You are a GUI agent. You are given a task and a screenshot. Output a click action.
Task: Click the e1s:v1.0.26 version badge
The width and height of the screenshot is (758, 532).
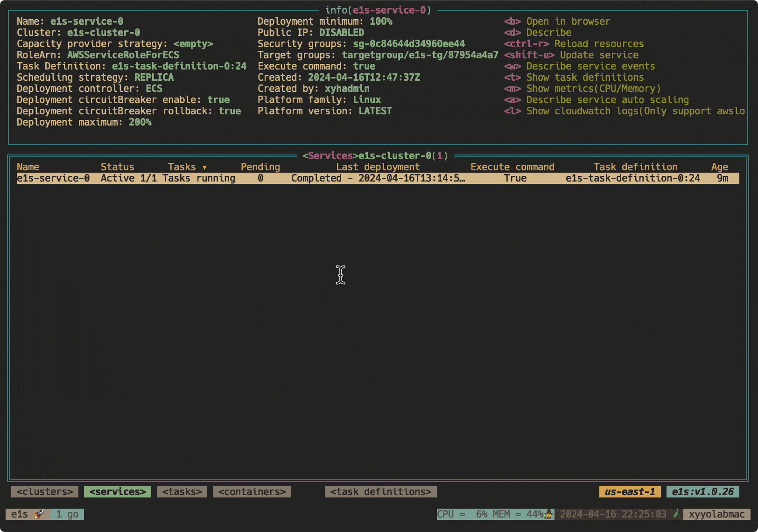pyautogui.click(x=703, y=492)
